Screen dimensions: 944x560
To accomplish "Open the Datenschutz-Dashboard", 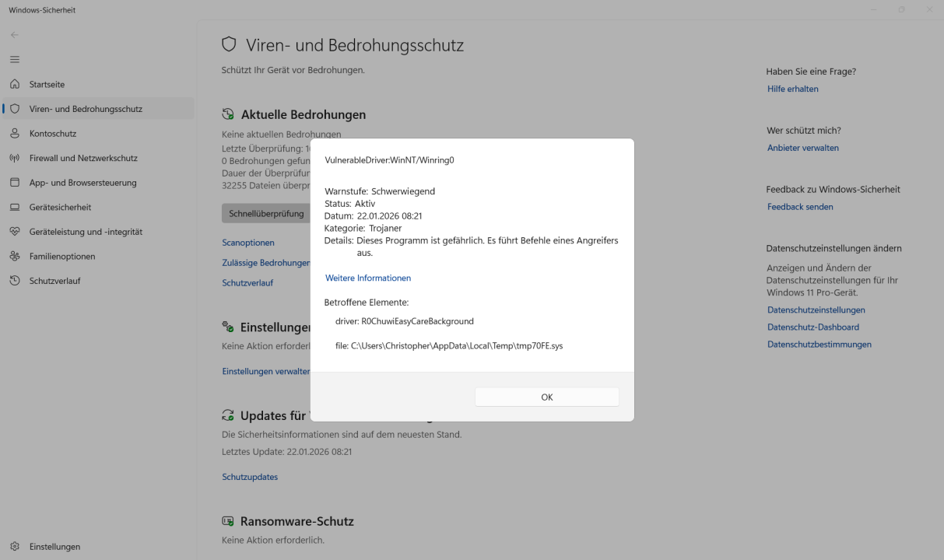I will (x=814, y=327).
